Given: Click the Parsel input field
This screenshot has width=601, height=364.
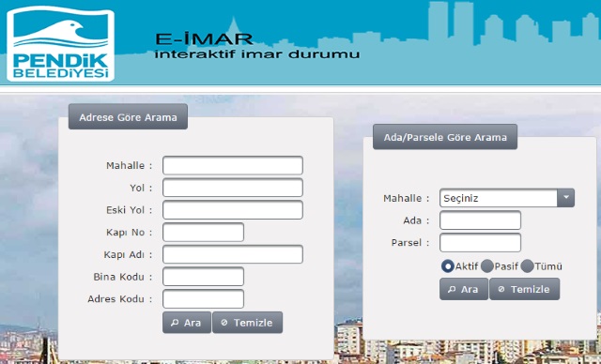Looking at the screenshot, I should 480,242.
